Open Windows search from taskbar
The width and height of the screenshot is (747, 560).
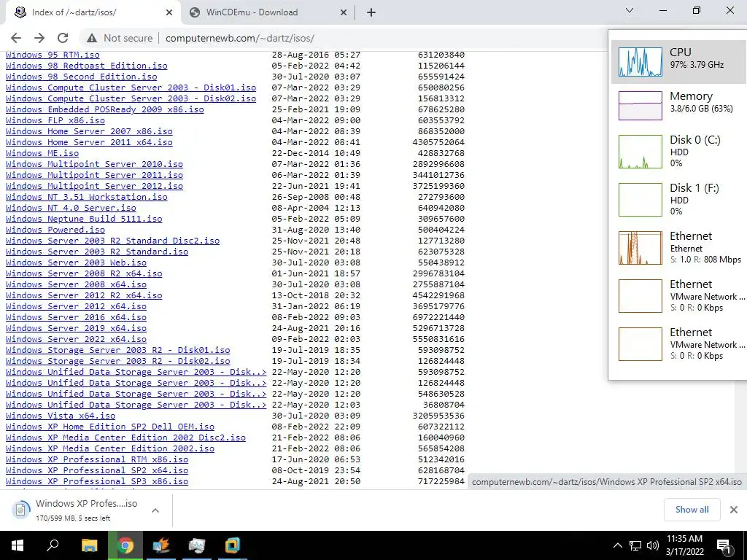click(x=53, y=545)
